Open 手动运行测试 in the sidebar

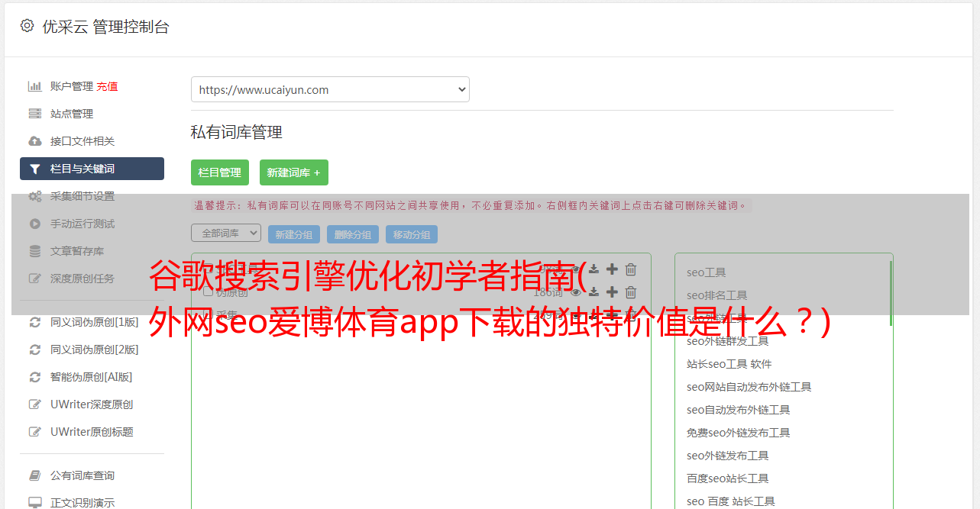82,224
